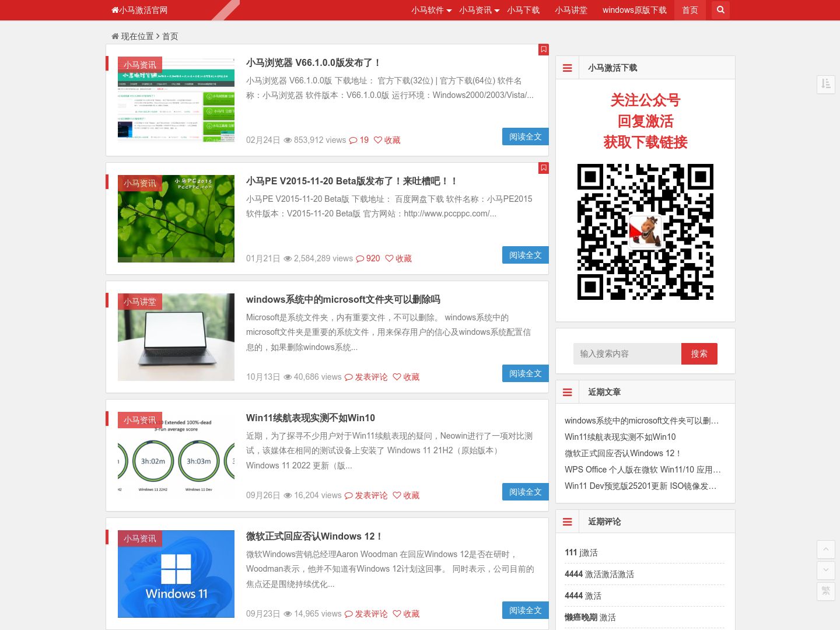Expand the 小马资讯 dropdown menu
The image size is (840, 630).
(x=479, y=10)
